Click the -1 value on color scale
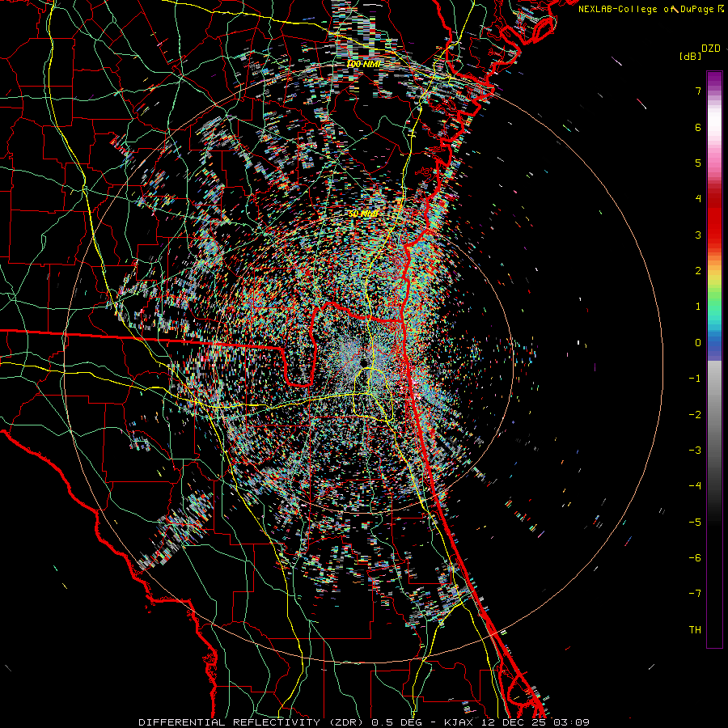728x728 pixels. (x=695, y=379)
